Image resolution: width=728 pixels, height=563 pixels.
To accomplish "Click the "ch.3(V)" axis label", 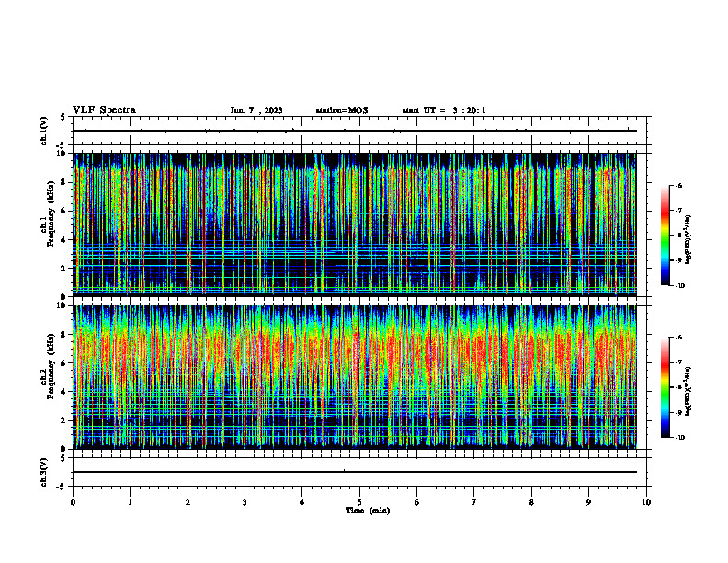I will (44, 472).
